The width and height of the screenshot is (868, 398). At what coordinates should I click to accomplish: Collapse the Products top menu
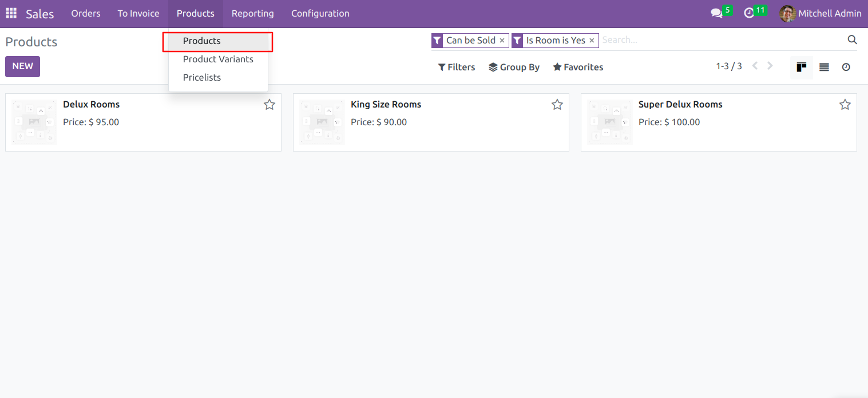(196, 13)
